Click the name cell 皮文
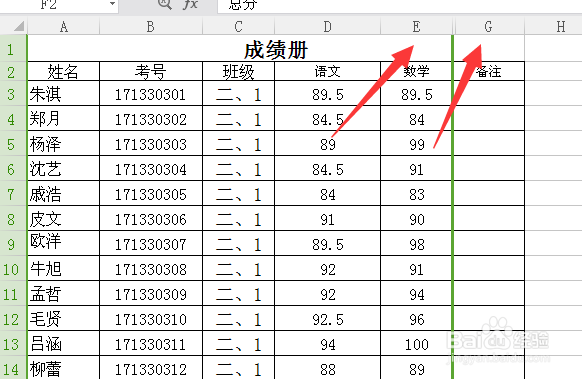 [x=63, y=219]
